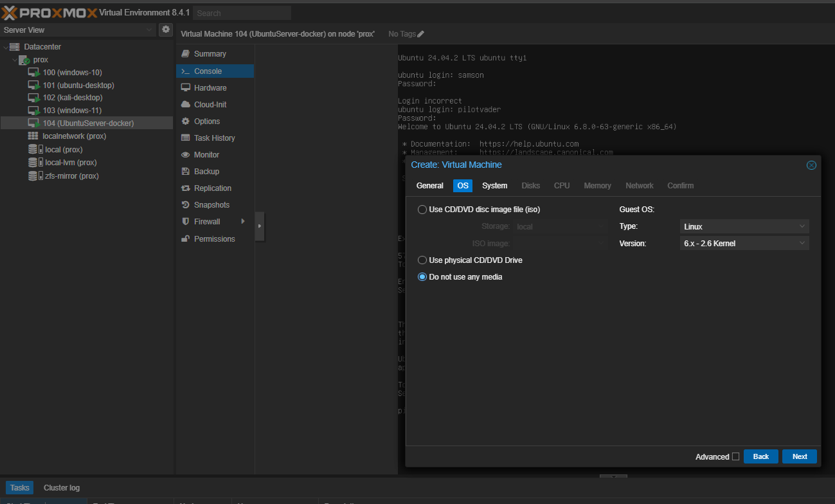The height and width of the screenshot is (504, 835).
Task: Switch to the Cluster log tab
Action: (62, 488)
